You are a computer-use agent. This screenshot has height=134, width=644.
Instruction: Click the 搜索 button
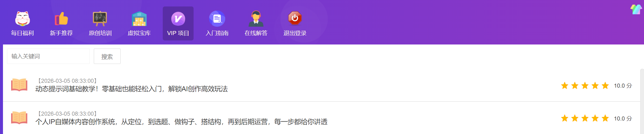pyautogui.click(x=107, y=56)
